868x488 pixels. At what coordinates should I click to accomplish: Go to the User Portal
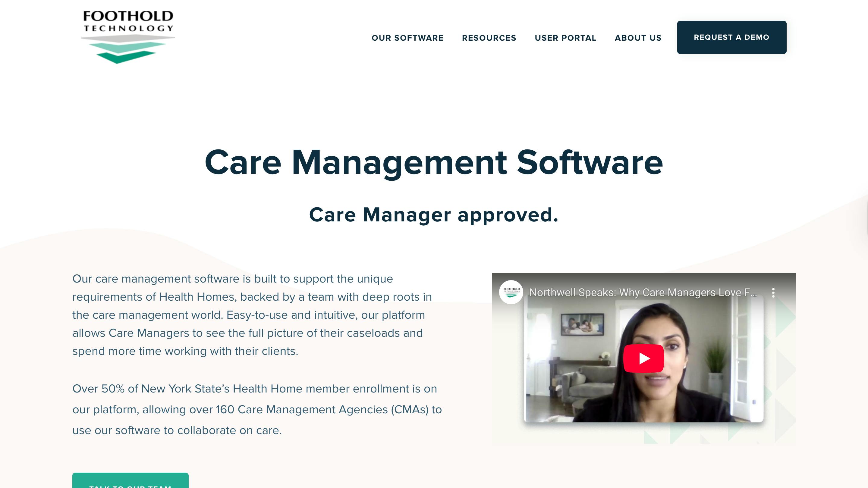pyautogui.click(x=565, y=38)
